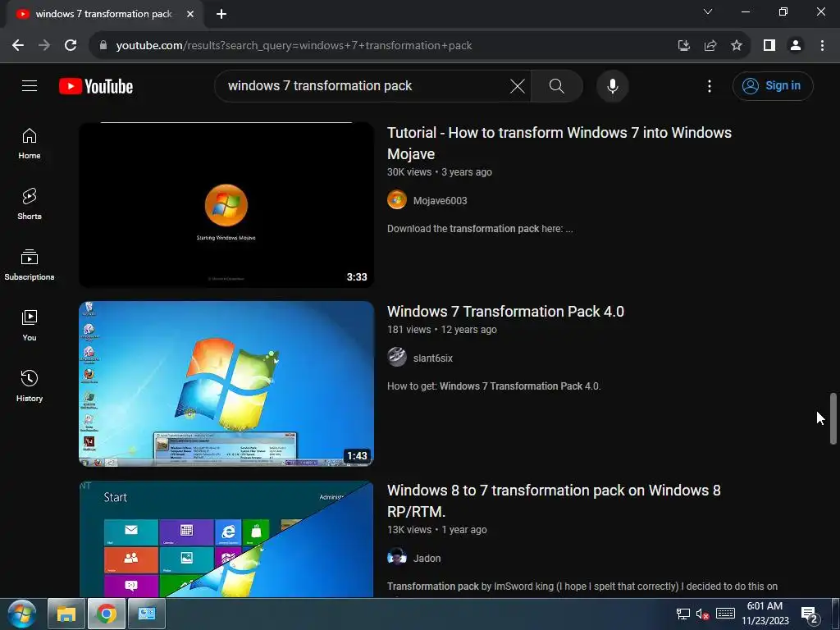
Task: Open the Chrome profile avatar
Action: [x=796, y=46]
